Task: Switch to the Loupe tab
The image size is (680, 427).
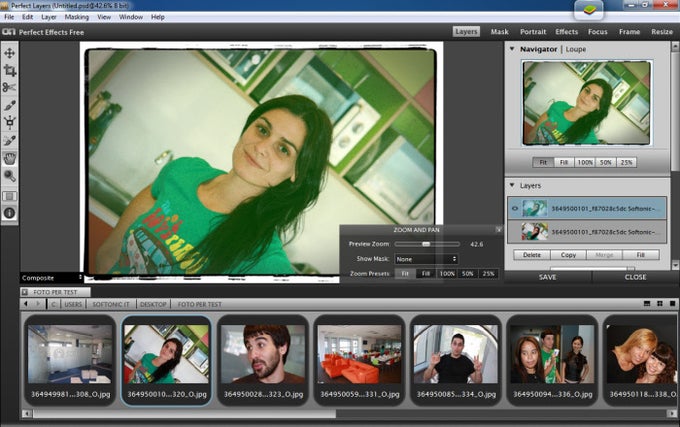Action: click(576, 49)
